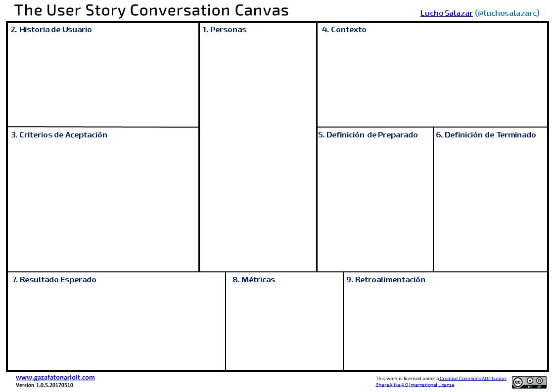Click the '3. Criterios de Aceptación' area
Viewport: 555px width, 392px height.
[x=103, y=200]
